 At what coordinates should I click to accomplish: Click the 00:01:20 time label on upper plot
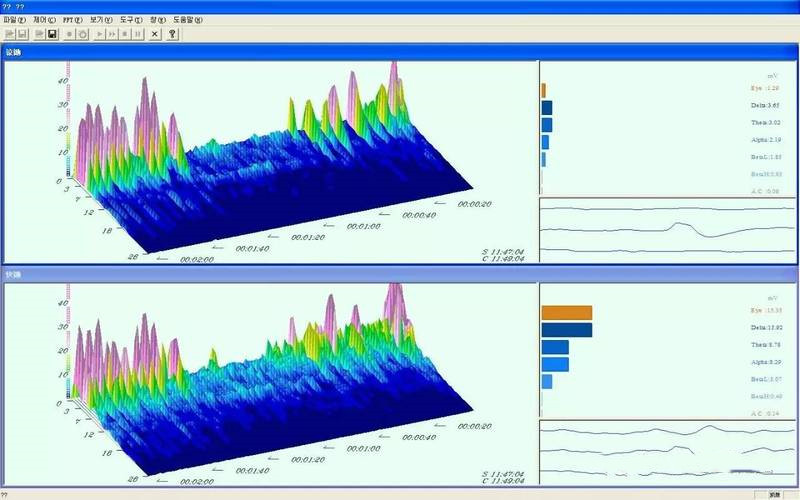tap(308, 238)
